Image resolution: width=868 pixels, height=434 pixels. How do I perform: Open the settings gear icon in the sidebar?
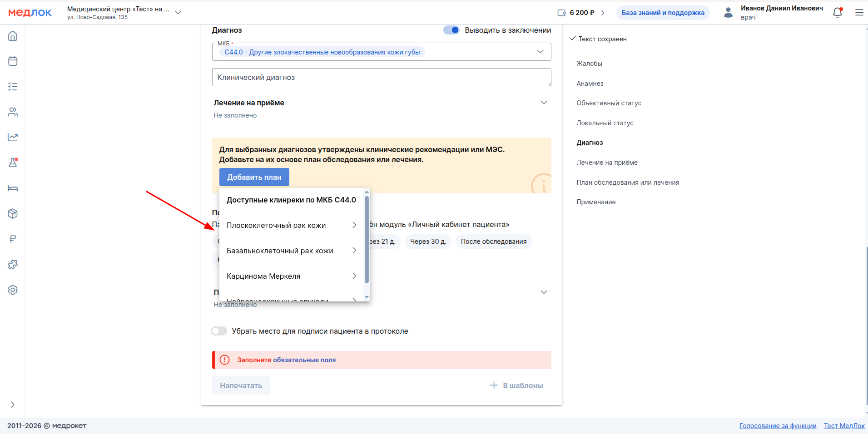click(x=13, y=290)
